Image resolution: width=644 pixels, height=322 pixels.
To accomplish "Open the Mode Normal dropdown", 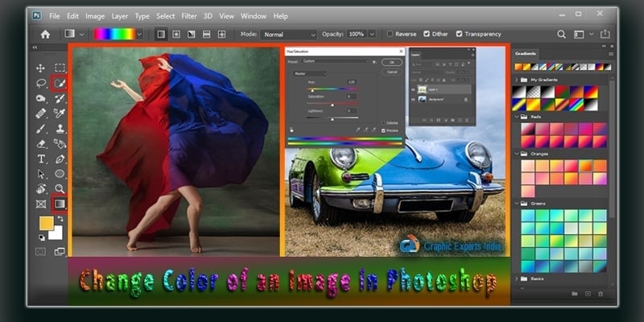I will pos(289,35).
